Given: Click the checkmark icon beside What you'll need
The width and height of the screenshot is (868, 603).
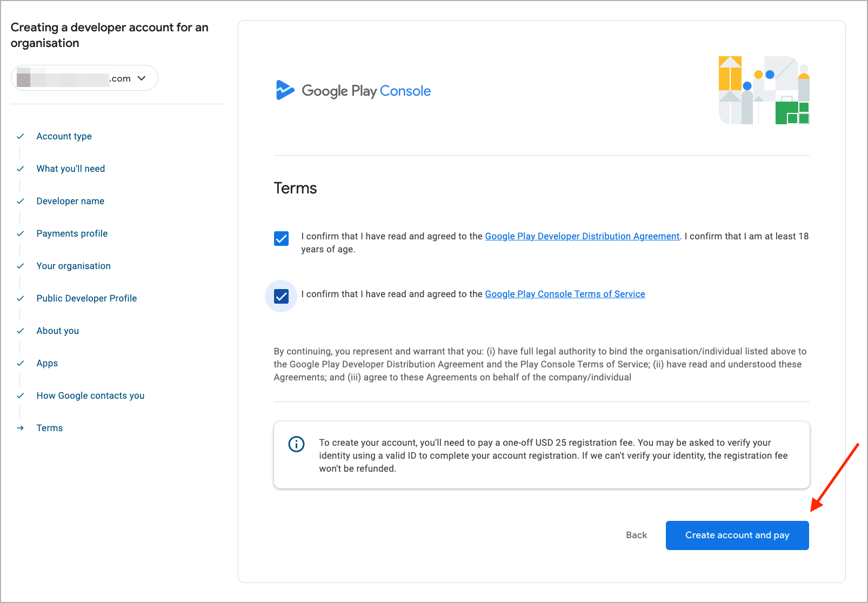Looking at the screenshot, I should 21,169.
